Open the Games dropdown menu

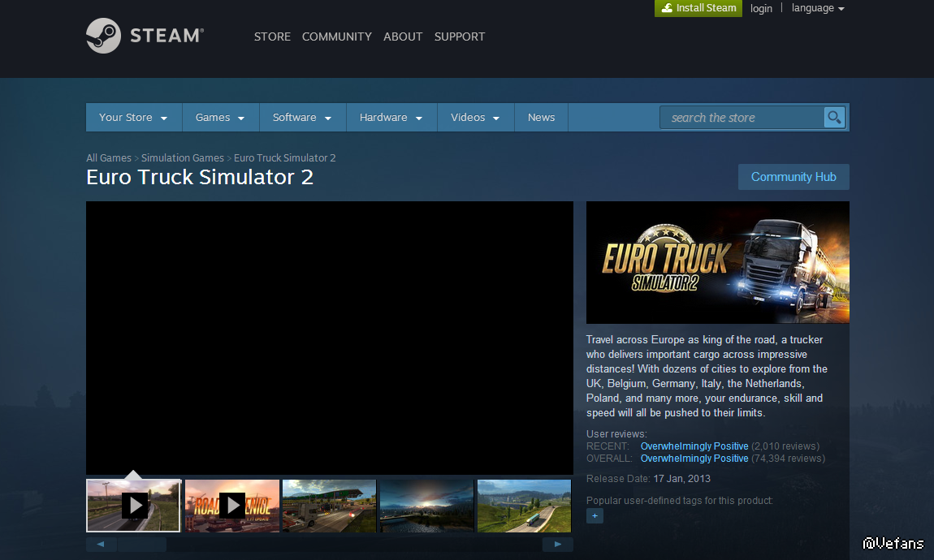coord(220,117)
